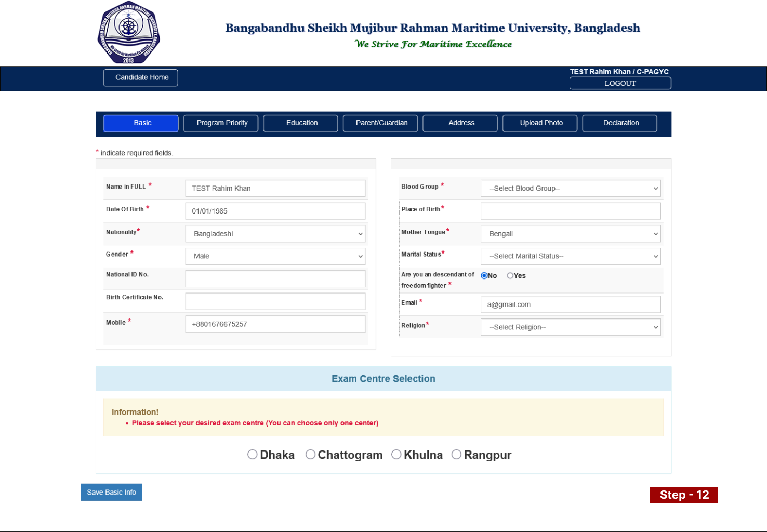Screen dimensions: 767x532
Task: Switch to the Declaration tab
Action: 620,123
